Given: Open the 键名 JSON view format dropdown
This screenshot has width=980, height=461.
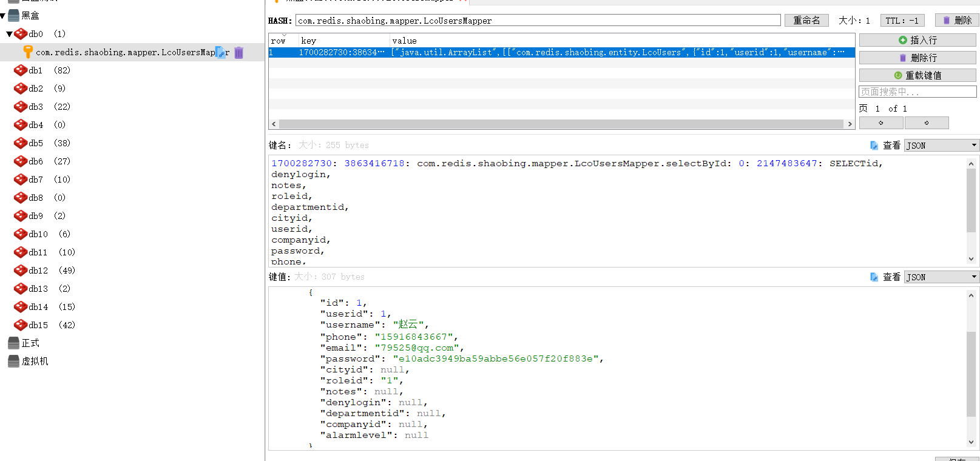Looking at the screenshot, I should [942, 146].
